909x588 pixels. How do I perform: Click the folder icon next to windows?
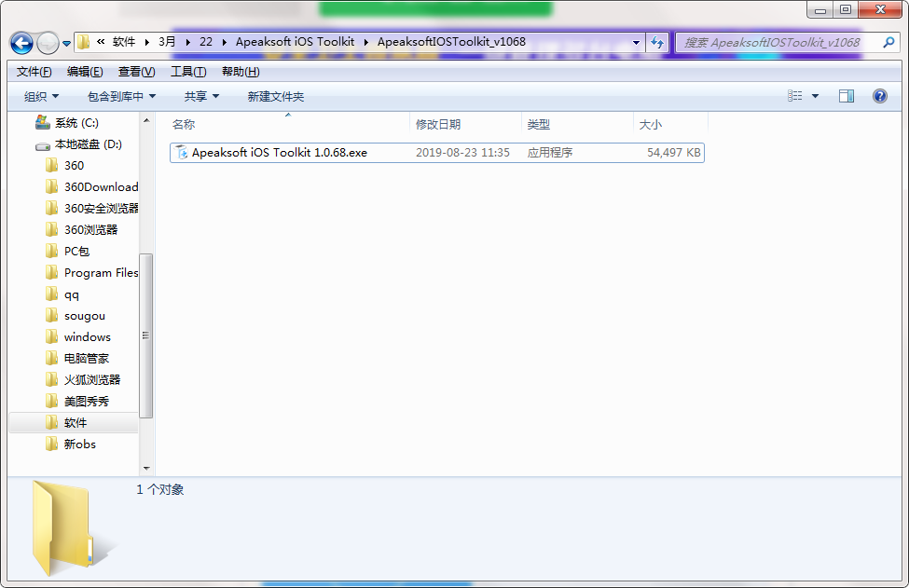point(51,337)
